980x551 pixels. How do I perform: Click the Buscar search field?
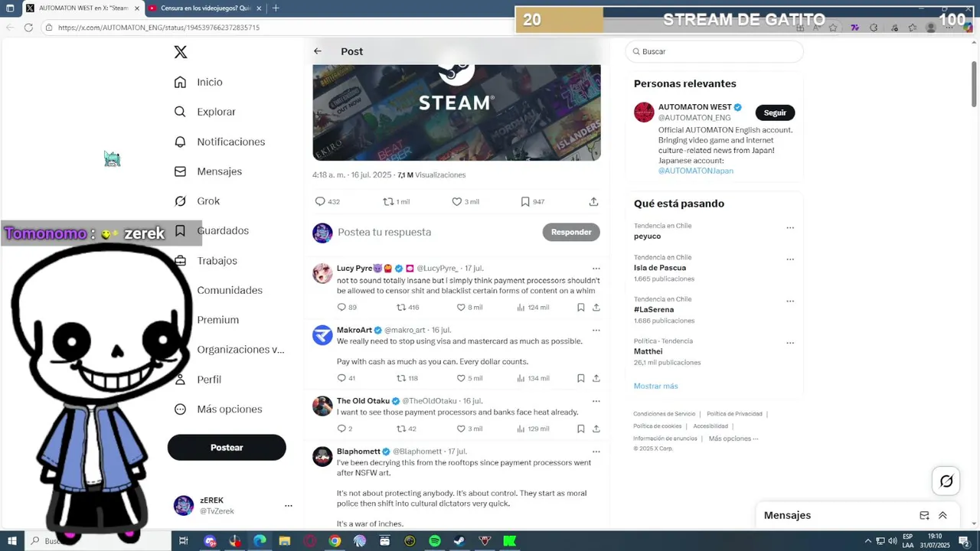[714, 51]
